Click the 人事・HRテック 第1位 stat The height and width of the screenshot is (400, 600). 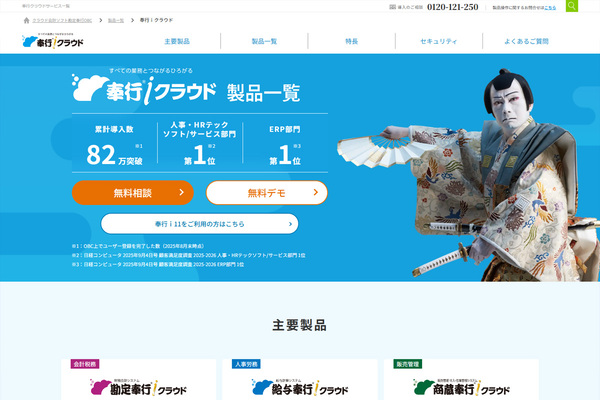[x=200, y=143]
